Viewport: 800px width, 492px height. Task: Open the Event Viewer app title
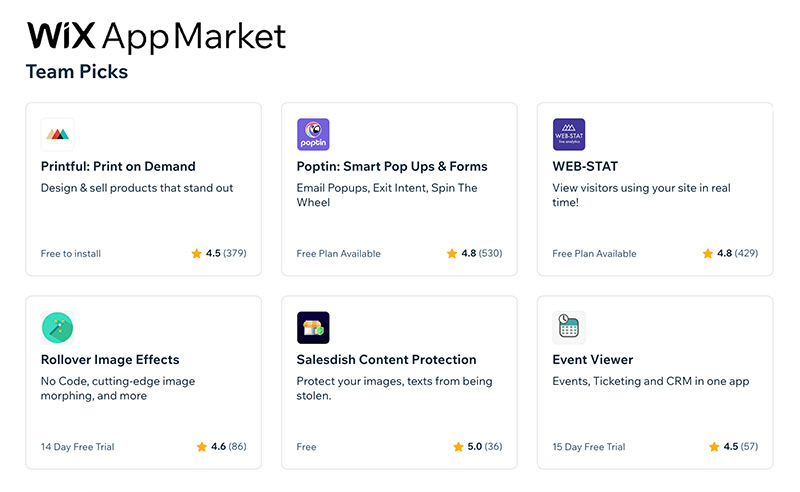(592, 359)
